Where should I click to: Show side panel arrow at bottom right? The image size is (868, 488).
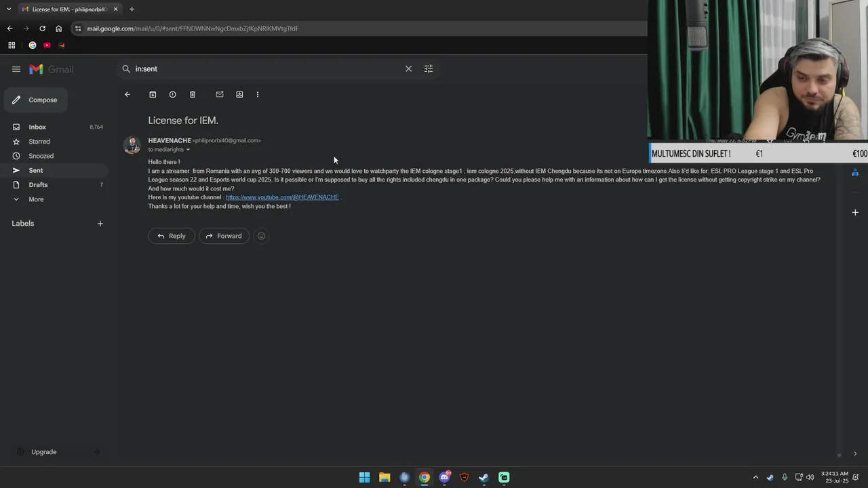pyautogui.click(x=855, y=454)
